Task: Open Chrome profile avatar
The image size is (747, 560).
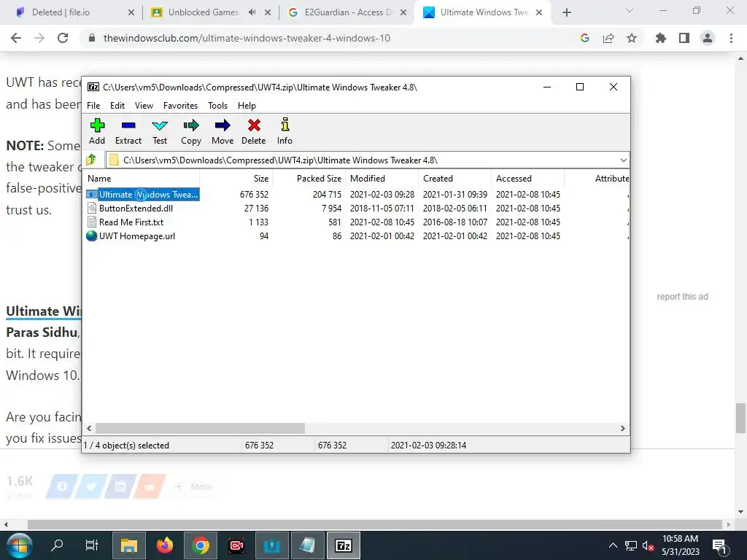Action: click(708, 38)
